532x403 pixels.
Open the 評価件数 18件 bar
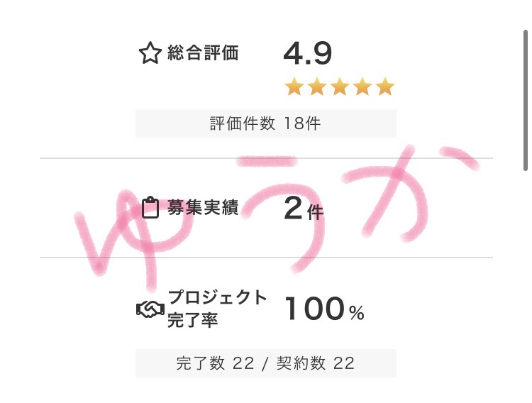[265, 123]
